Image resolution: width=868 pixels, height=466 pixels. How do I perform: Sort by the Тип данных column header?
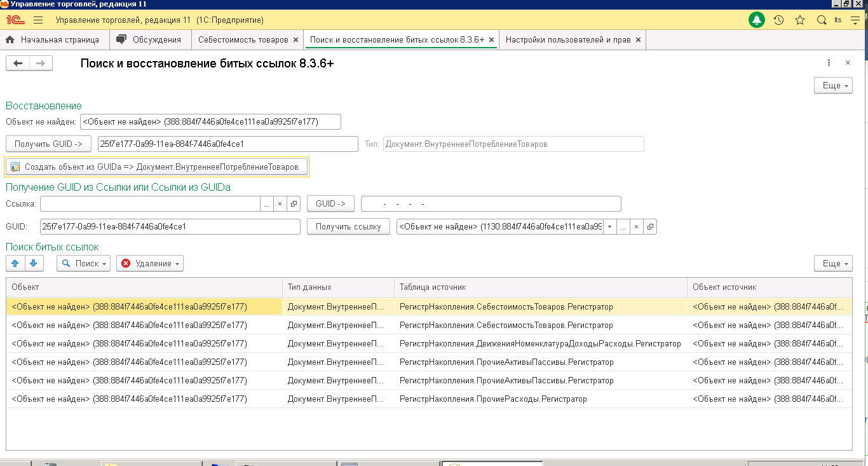point(339,287)
